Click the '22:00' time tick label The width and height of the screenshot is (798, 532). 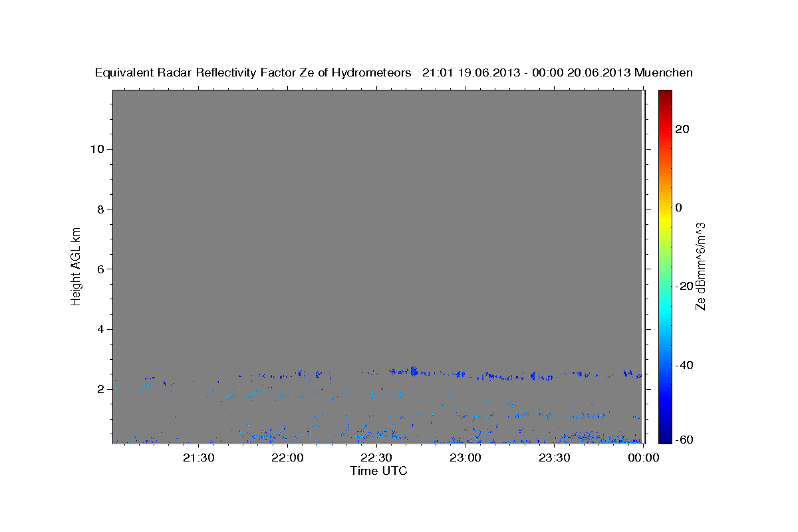click(x=287, y=458)
